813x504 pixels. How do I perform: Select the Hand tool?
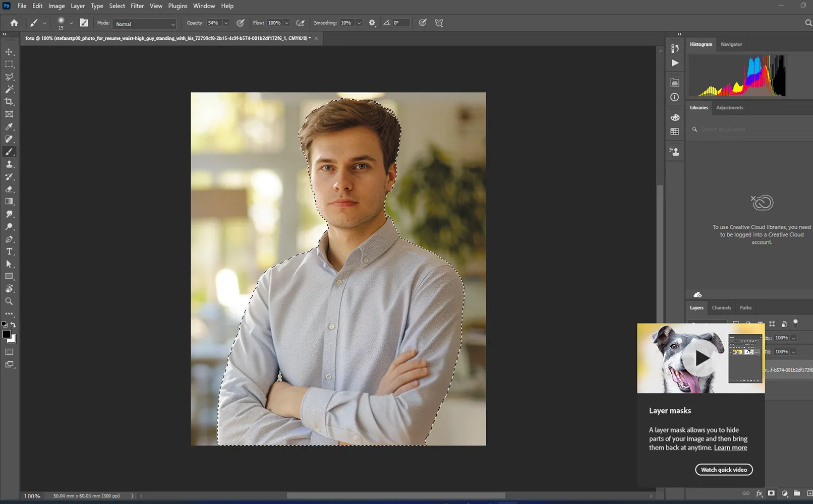[x=9, y=289]
